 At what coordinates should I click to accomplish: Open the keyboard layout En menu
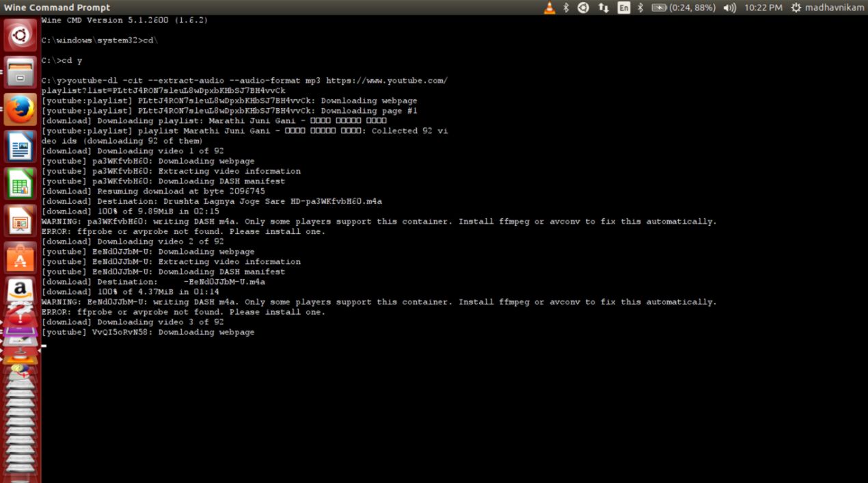(623, 7)
